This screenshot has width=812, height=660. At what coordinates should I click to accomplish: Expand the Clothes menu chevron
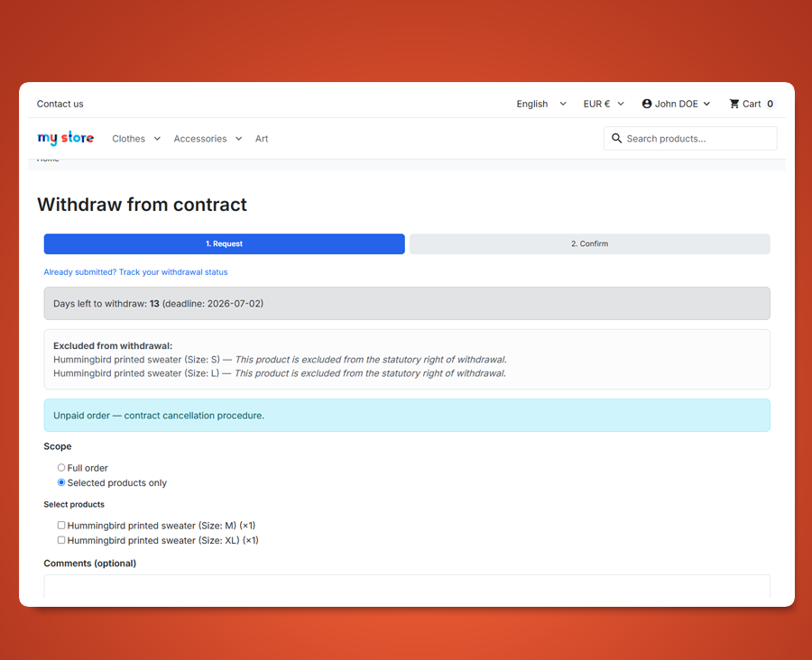[157, 139]
